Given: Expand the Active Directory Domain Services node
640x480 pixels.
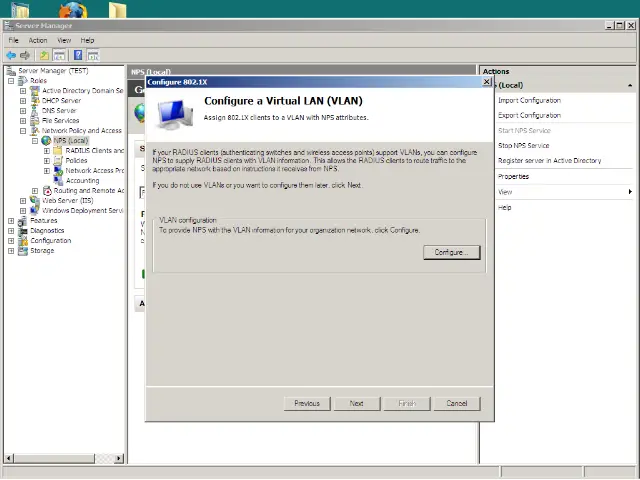Looking at the screenshot, I should [23, 91].
